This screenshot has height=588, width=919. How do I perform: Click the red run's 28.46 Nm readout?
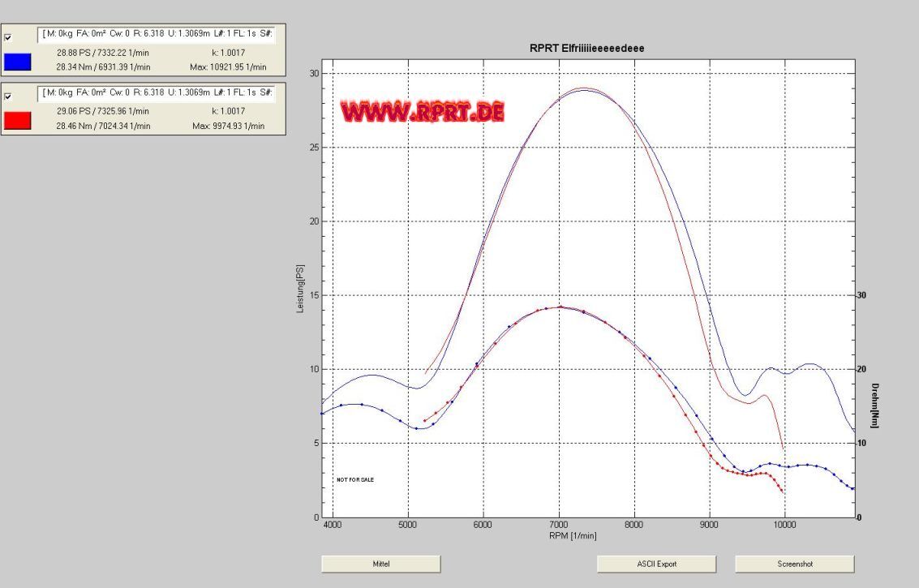102,126
